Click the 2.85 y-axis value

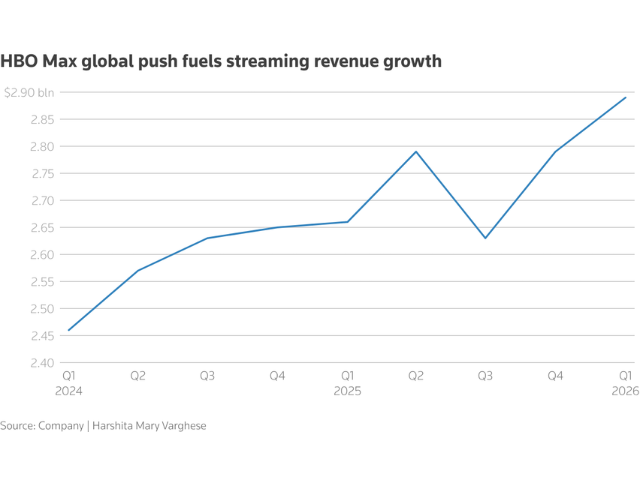(x=42, y=120)
